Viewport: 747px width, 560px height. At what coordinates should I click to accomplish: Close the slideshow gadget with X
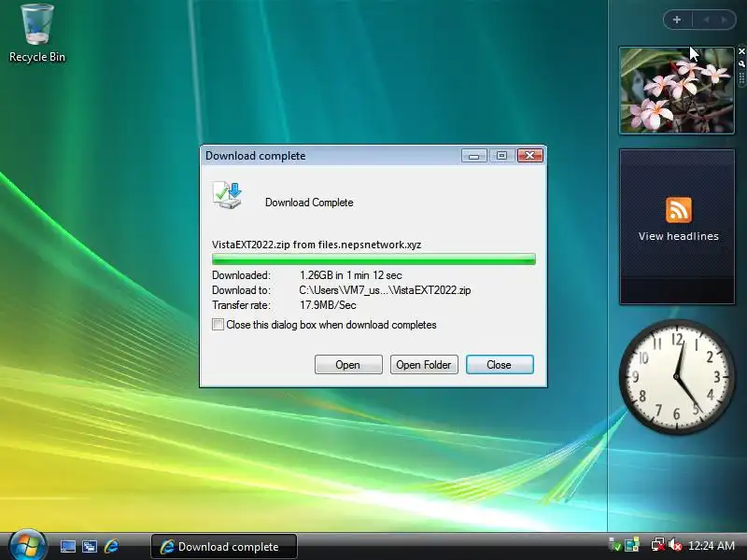(x=741, y=51)
